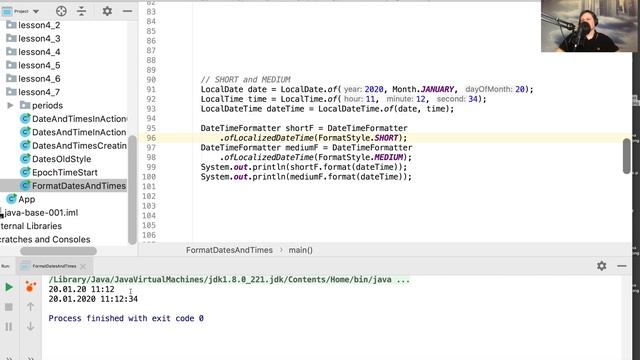Open the App class file
640x360 pixels.
(21, 200)
